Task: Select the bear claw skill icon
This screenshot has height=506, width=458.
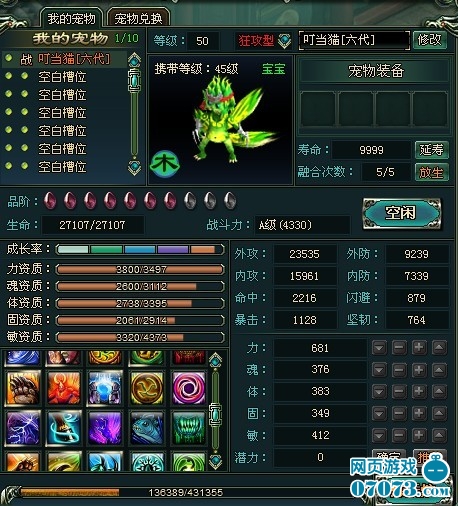Action: 23,388
